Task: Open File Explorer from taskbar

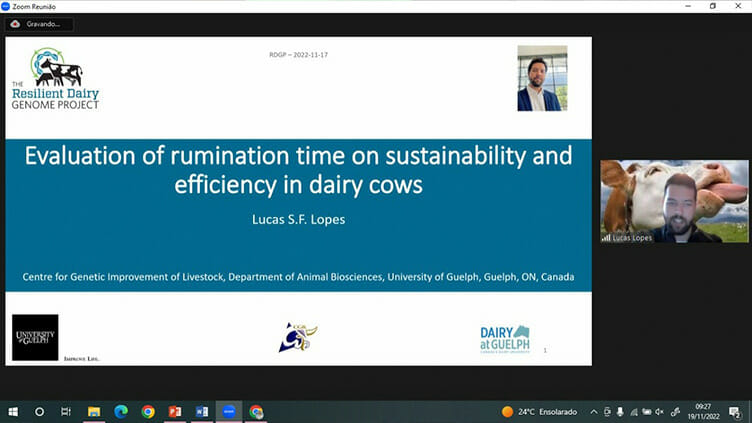Action: click(x=94, y=411)
